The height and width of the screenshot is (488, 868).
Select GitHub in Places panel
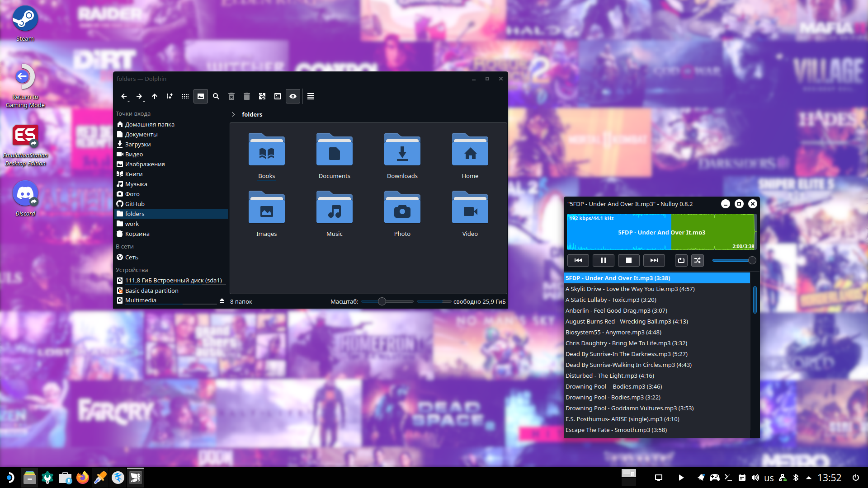(x=171, y=204)
